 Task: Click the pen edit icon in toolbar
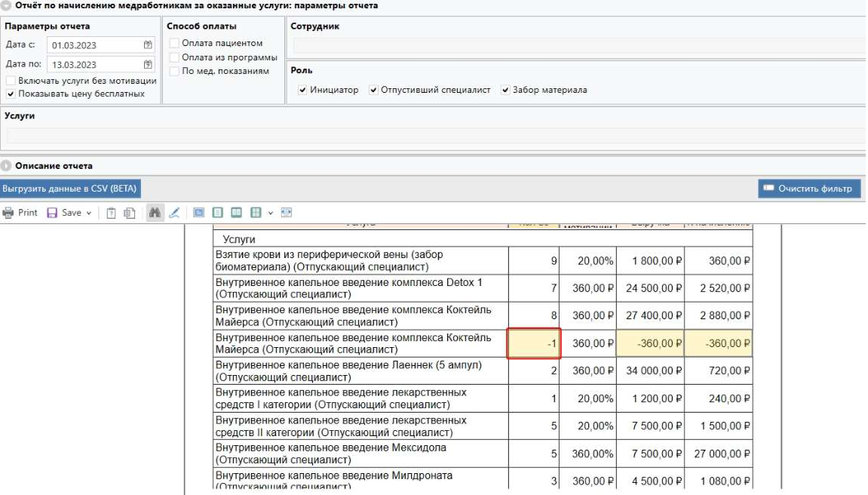[174, 213]
